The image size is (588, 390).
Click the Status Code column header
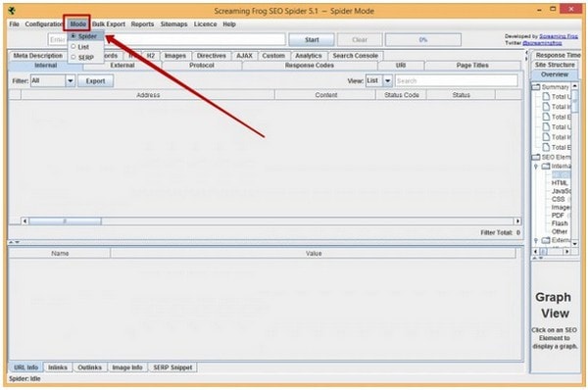401,95
